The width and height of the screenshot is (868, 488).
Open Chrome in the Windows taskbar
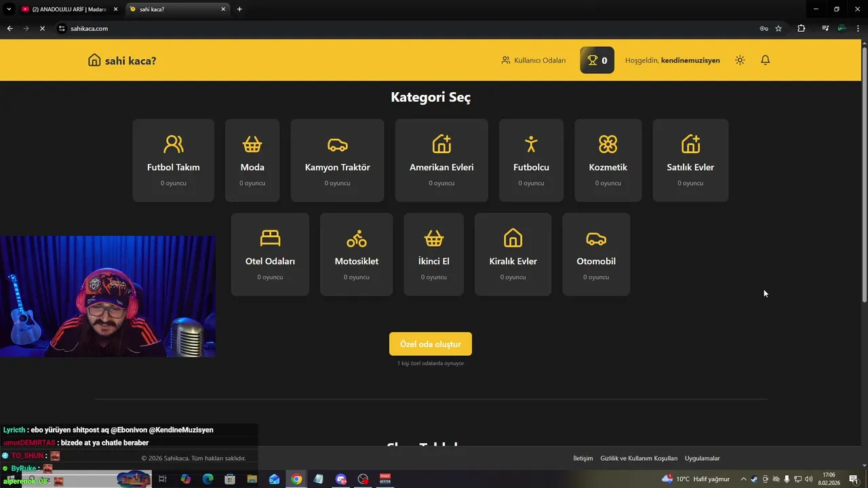pos(296,479)
